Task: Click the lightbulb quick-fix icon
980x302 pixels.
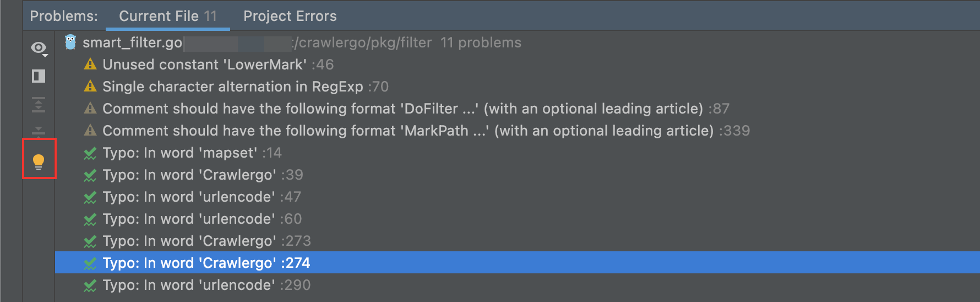Action: coord(39,161)
